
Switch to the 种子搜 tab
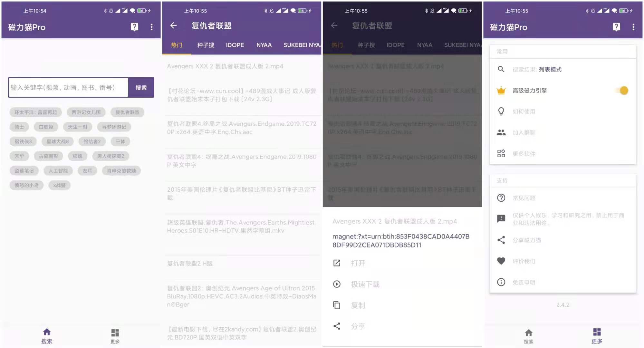click(x=206, y=45)
